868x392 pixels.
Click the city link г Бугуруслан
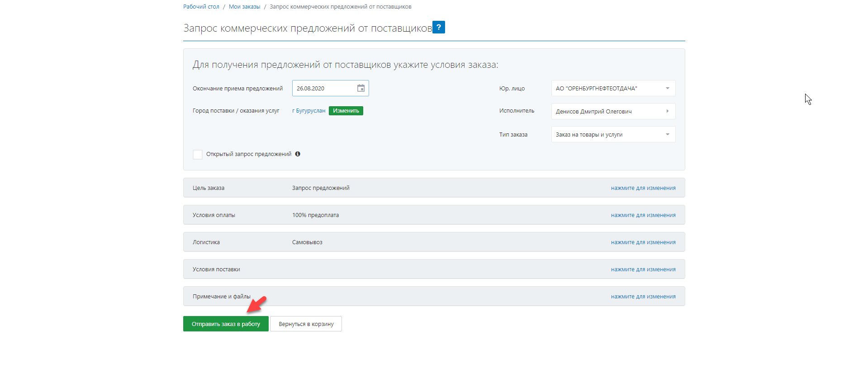(308, 111)
